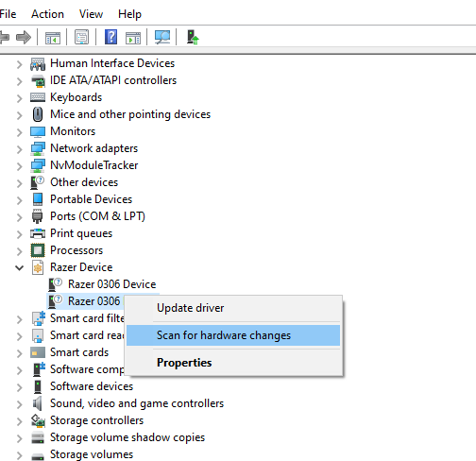The image size is (476, 461).
Task: Click the Update device driver toolbar icon
Action: (193, 37)
